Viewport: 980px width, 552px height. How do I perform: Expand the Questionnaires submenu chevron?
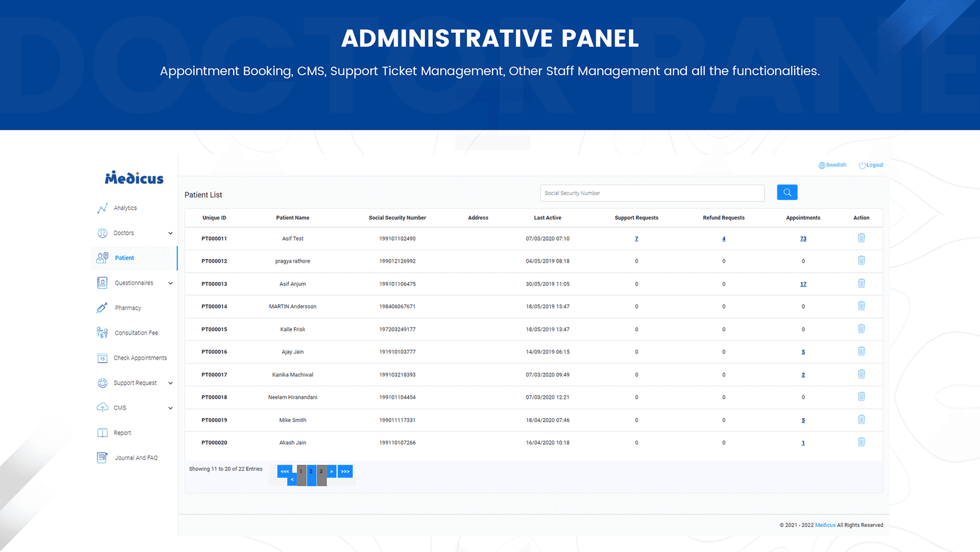pos(170,283)
